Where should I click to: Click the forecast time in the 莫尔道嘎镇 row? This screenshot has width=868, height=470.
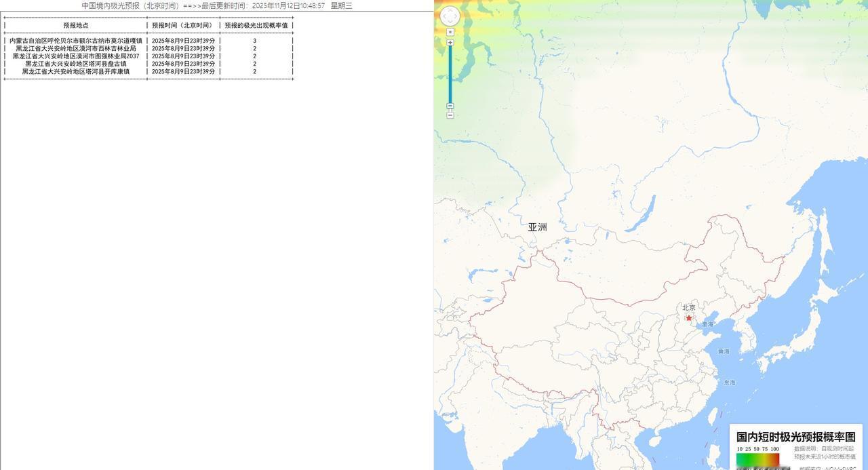(x=184, y=41)
